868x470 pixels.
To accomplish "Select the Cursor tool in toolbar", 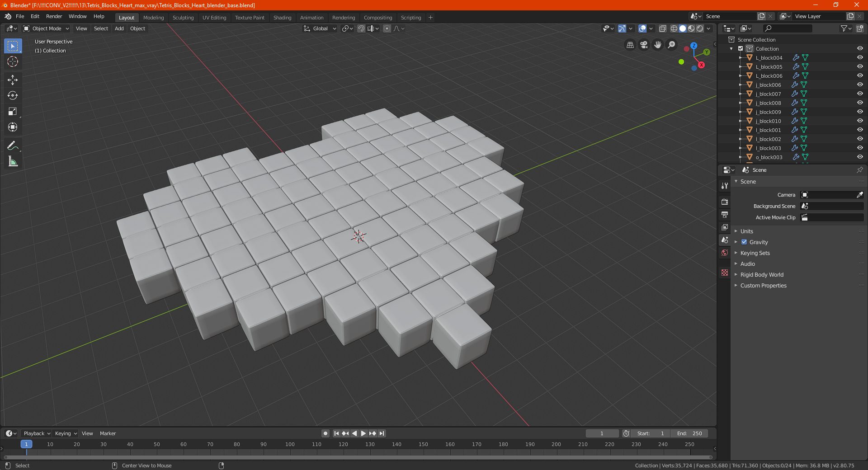I will pyautogui.click(x=13, y=61).
